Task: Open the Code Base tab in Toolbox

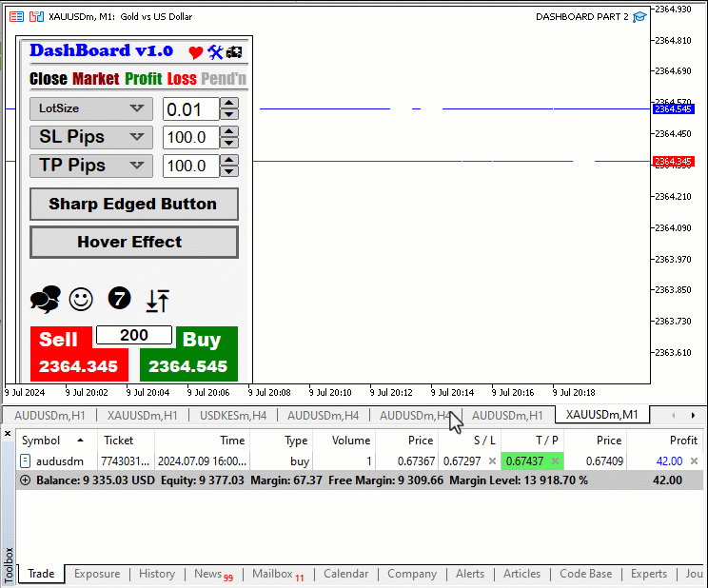Action: 585,574
